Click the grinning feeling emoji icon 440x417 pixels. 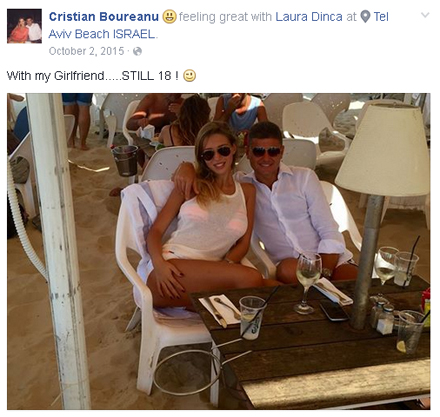(x=169, y=16)
